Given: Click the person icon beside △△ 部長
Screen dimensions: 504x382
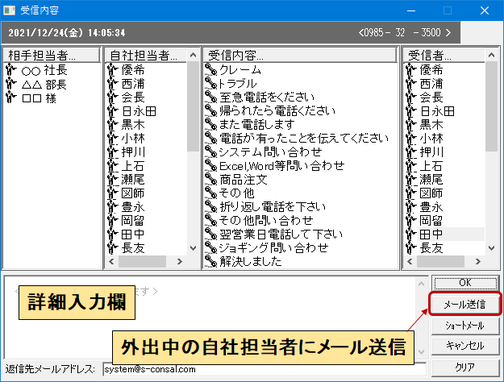Looking at the screenshot, I should pos(11,84).
